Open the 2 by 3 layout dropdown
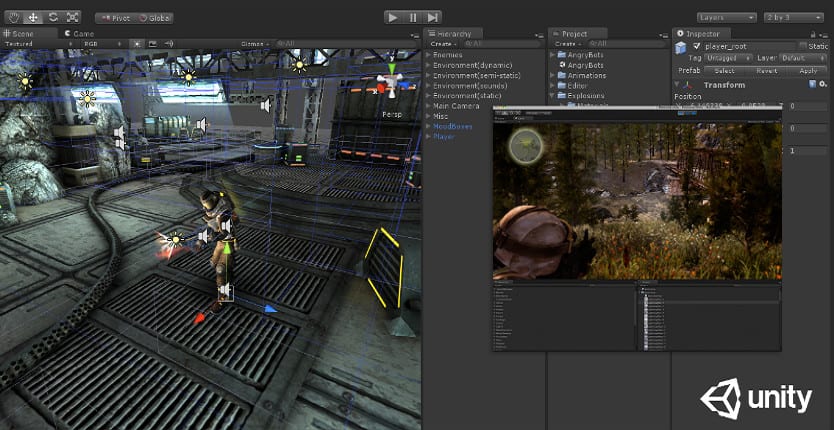 pyautogui.click(x=793, y=17)
